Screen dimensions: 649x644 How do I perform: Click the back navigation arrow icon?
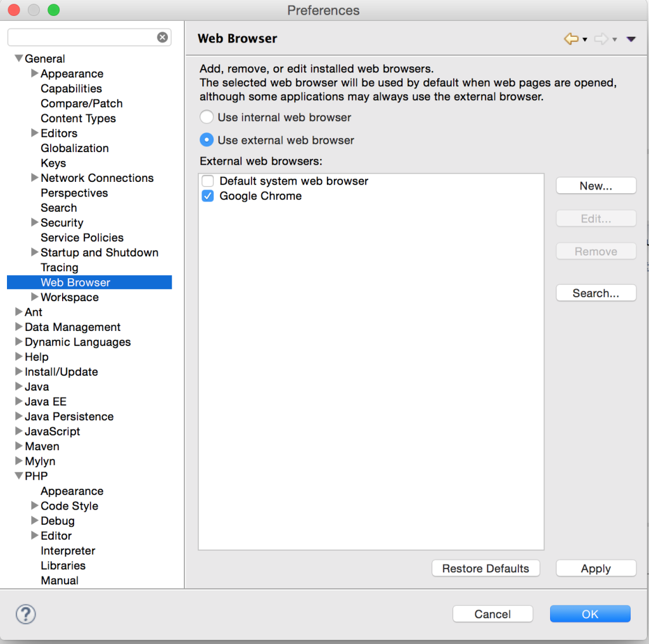(x=570, y=39)
